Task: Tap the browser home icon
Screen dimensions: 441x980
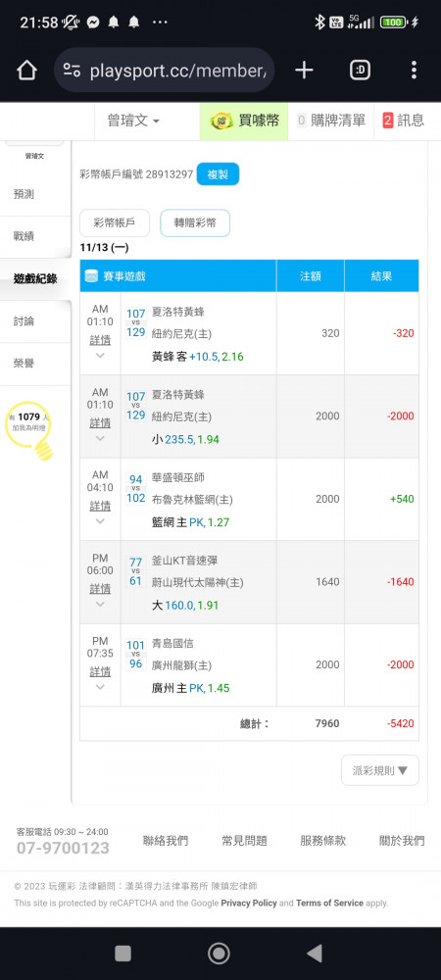Action: [26, 70]
